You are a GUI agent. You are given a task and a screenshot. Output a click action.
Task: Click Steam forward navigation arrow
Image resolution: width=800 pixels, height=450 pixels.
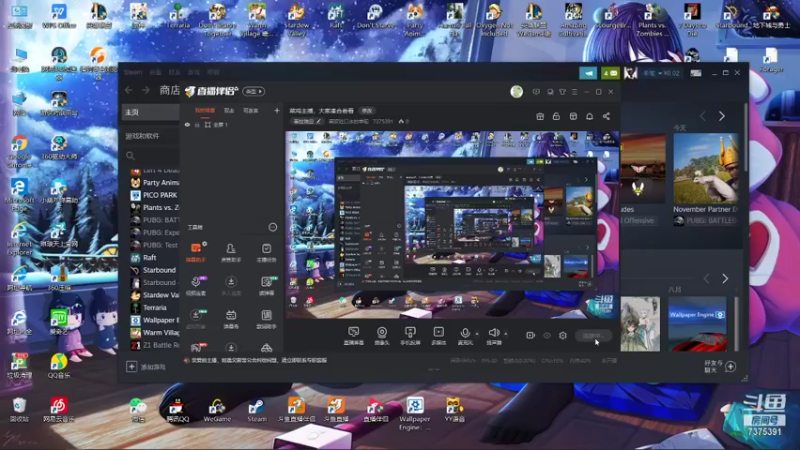pyautogui.click(x=146, y=90)
